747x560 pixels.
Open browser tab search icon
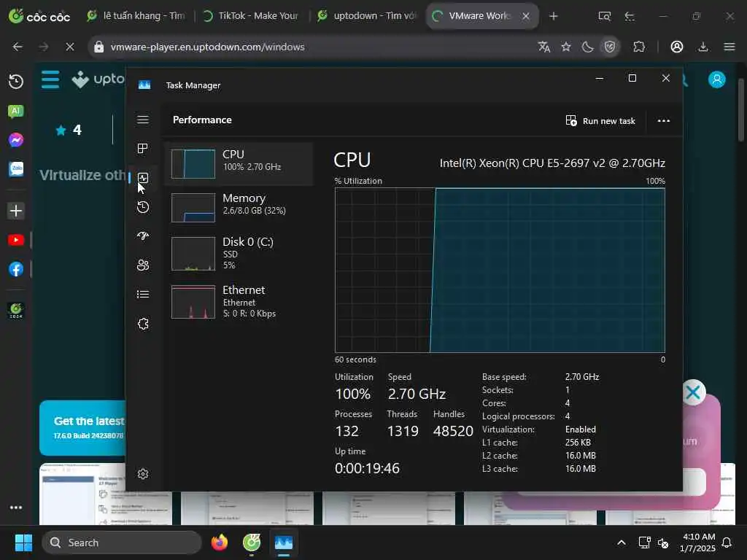click(604, 16)
